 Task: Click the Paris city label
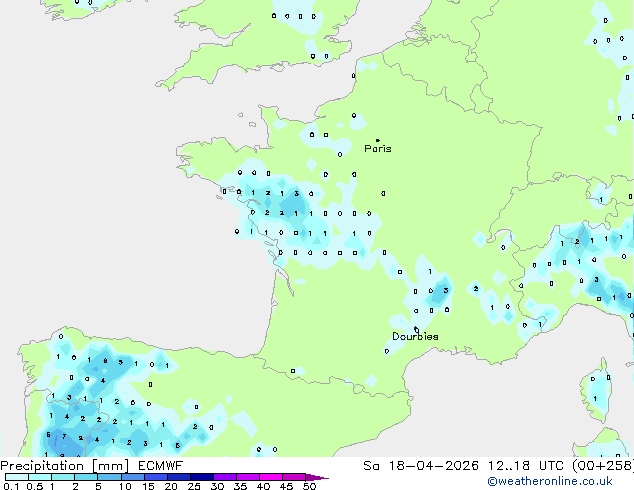(x=378, y=149)
